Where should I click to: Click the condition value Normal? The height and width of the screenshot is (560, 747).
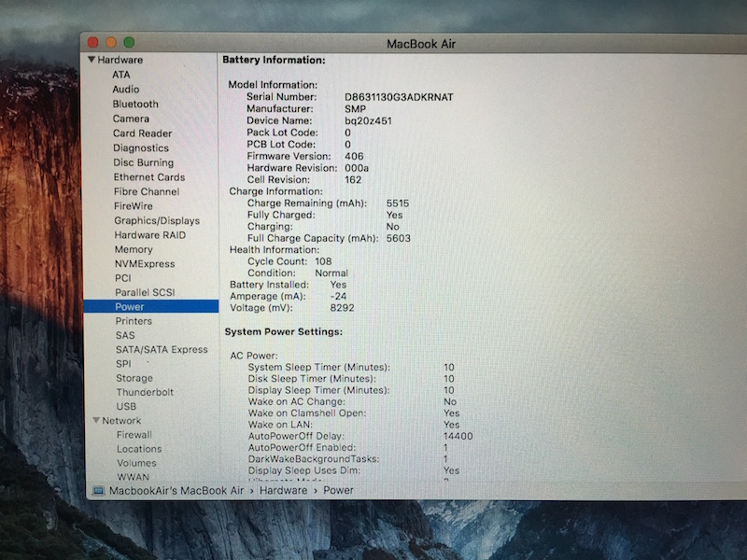[x=331, y=273]
